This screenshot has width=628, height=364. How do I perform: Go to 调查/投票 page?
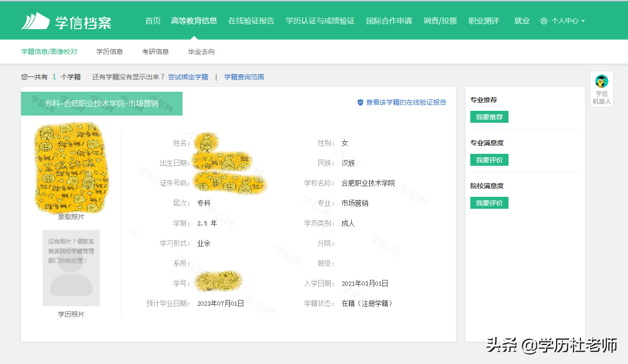(440, 21)
